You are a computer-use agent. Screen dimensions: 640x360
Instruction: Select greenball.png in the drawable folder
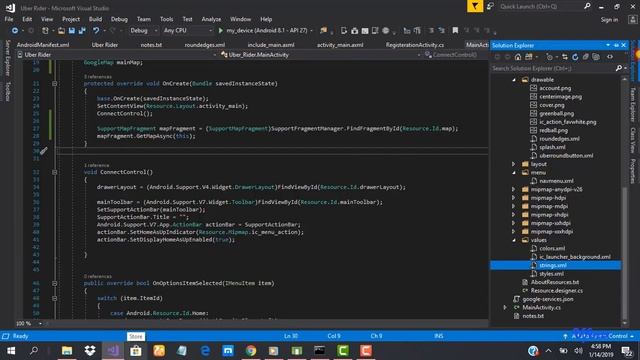coord(556,114)
